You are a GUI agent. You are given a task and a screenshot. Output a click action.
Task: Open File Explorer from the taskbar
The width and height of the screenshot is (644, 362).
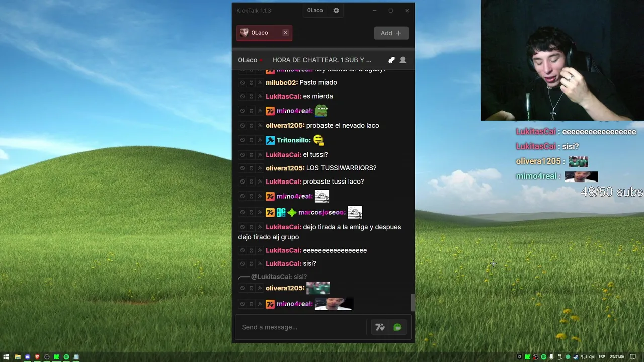(18, 357)
